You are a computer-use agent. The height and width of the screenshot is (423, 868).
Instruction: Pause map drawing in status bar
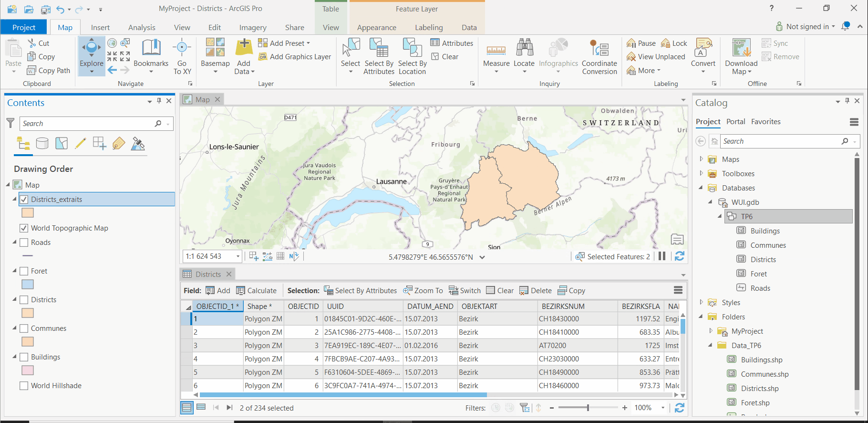[662, 256]
